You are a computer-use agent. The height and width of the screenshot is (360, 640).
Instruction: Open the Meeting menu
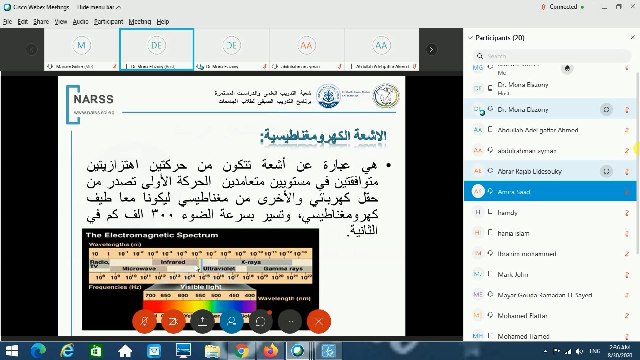(x=140, y=22)
